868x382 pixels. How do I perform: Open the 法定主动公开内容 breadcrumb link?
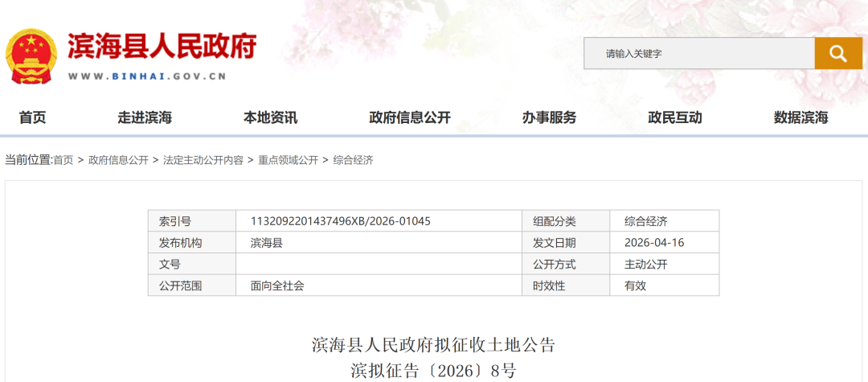tap(203, 160)
